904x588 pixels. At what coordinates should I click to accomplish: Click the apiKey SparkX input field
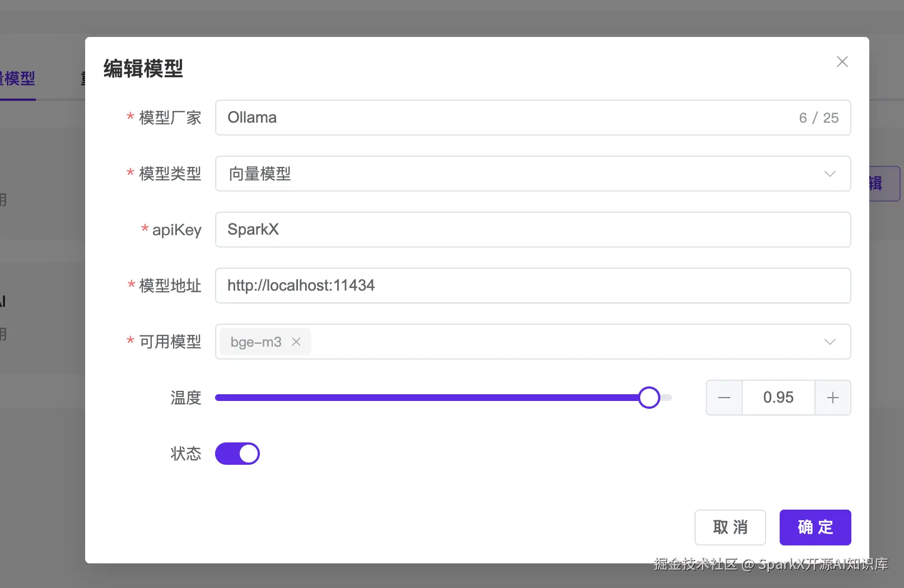533,230
